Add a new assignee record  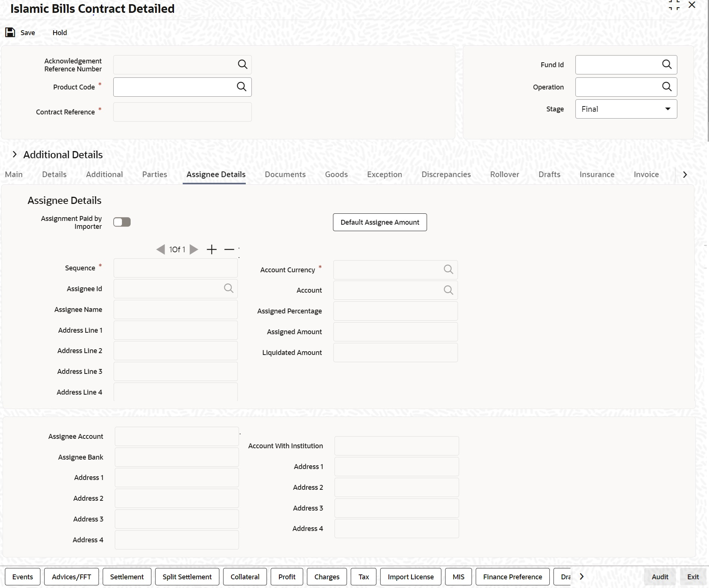point(212,249)
